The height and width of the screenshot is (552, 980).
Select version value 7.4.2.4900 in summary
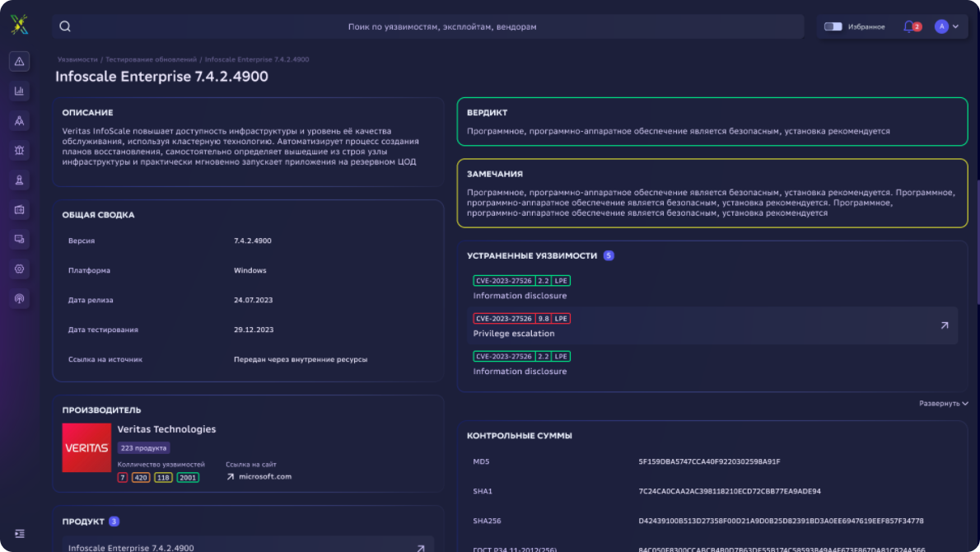coord(253,241)
